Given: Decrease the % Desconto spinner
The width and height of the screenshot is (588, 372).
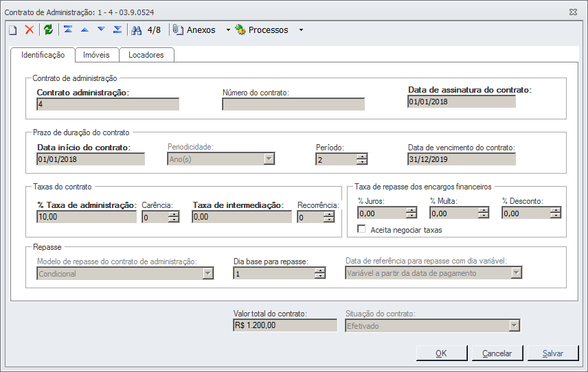Looking at the screenshot, I should (556, 216).
